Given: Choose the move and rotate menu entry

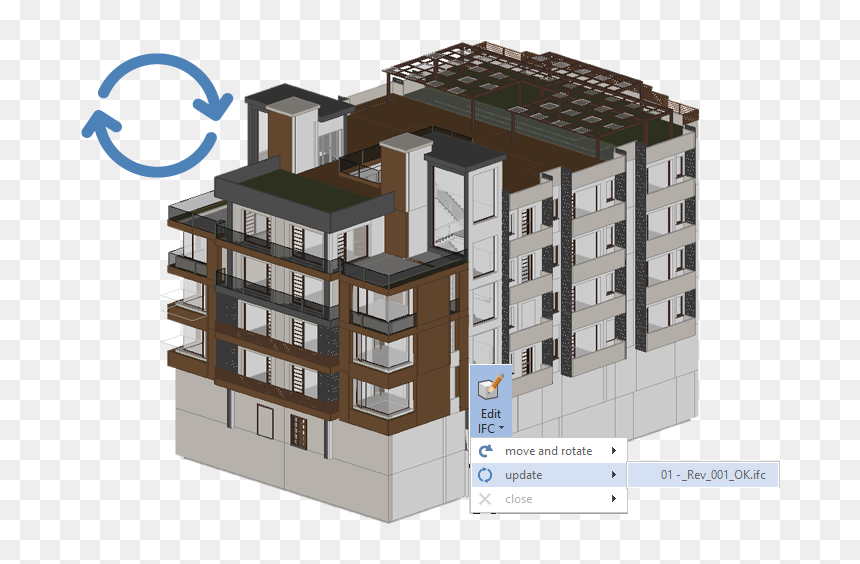Looking at the screenshot, I should [x=548, y=451].
